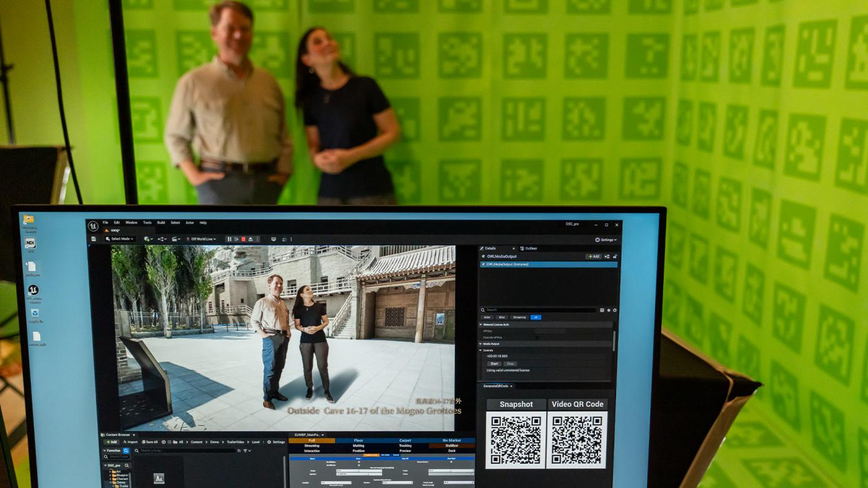This screenshot has width=868, height=488.
Task: Select the Streaming filter in Details
Action: pos(519,317)
